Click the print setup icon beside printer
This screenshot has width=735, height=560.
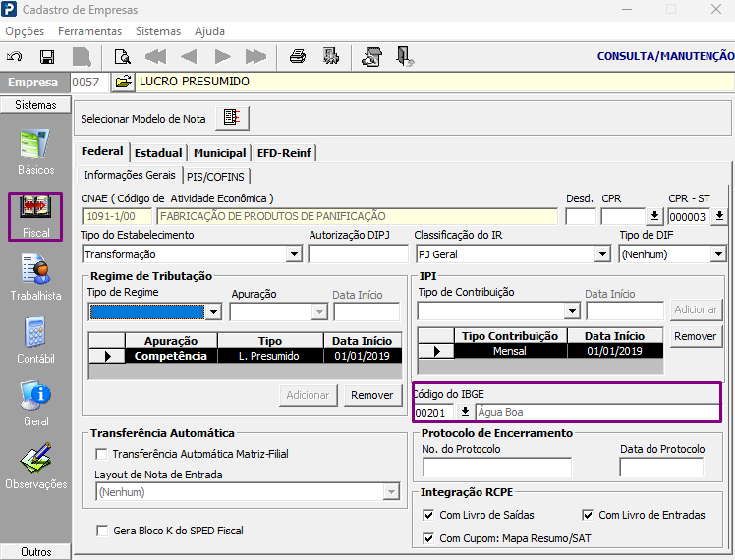[331, 57]
